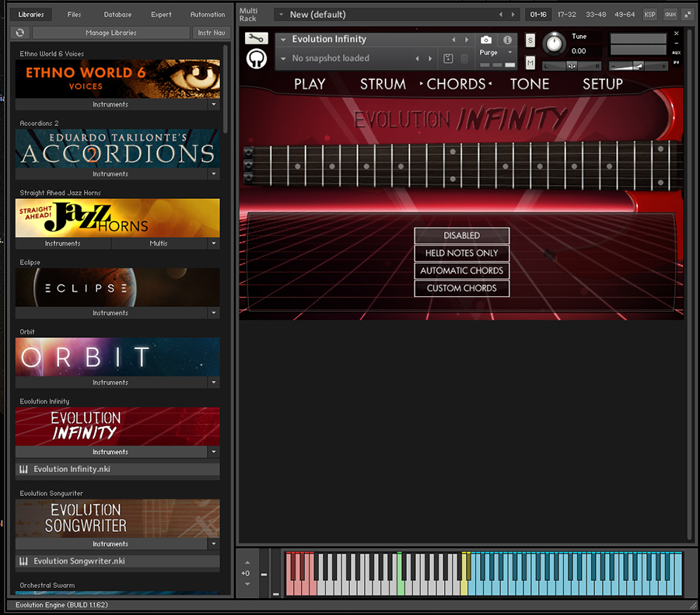Show Straight Ahead Jazz Horns Instruments

[63, 243]
